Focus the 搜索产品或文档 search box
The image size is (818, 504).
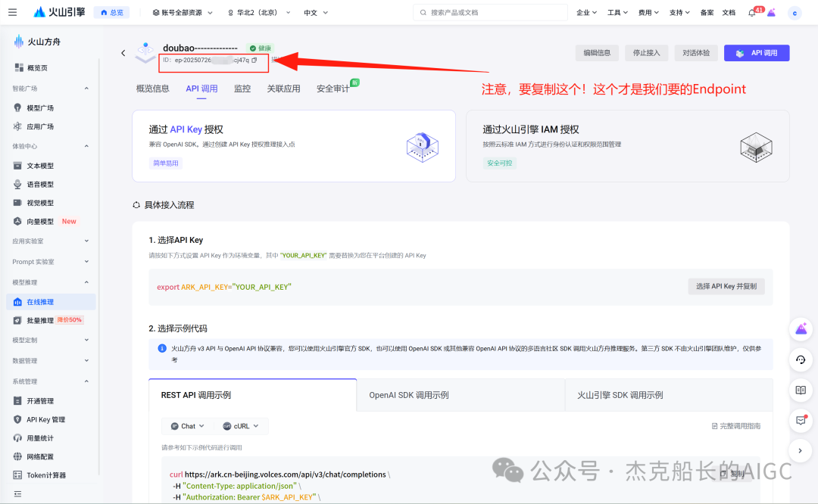(490, 13)
